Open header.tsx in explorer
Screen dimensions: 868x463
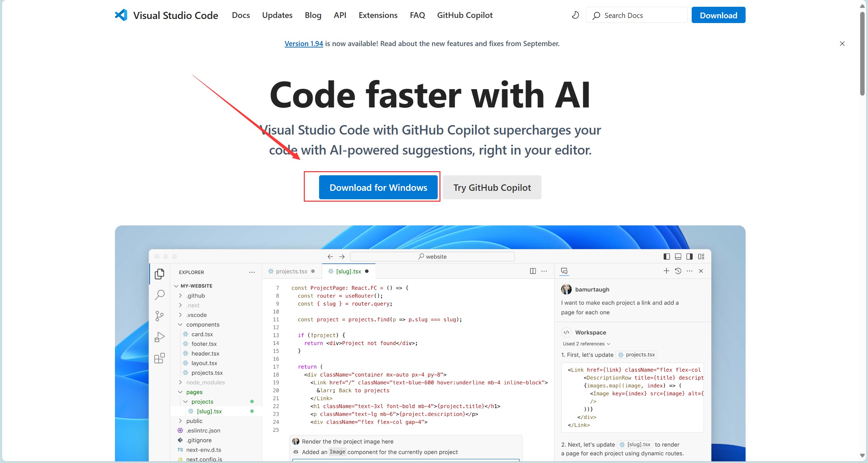205,354
